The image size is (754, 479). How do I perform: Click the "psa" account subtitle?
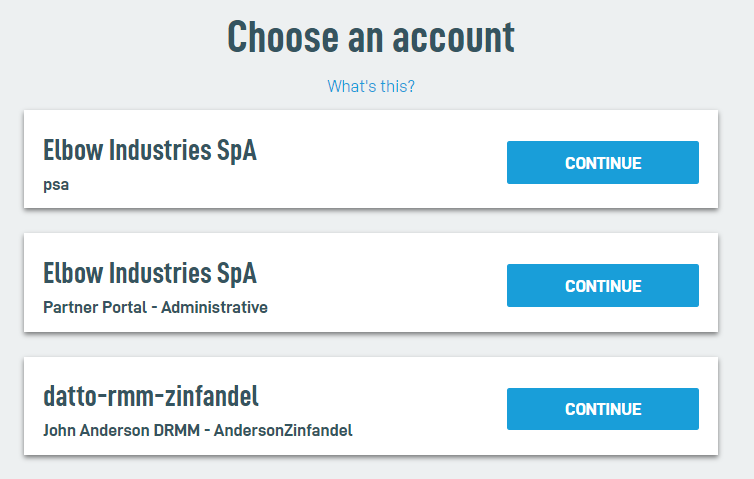click(56, 185)
